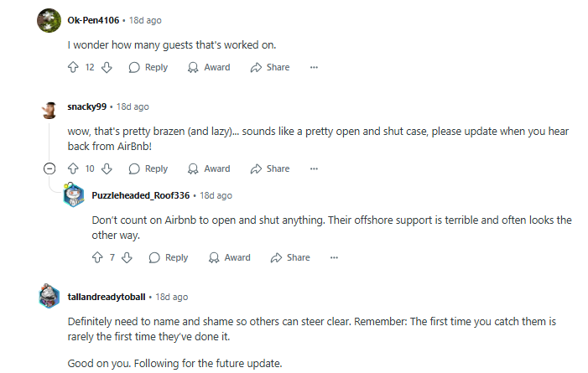Open more options on snacky99's comment
Viewport: 588px width, 373px height.
pos(315,168)
